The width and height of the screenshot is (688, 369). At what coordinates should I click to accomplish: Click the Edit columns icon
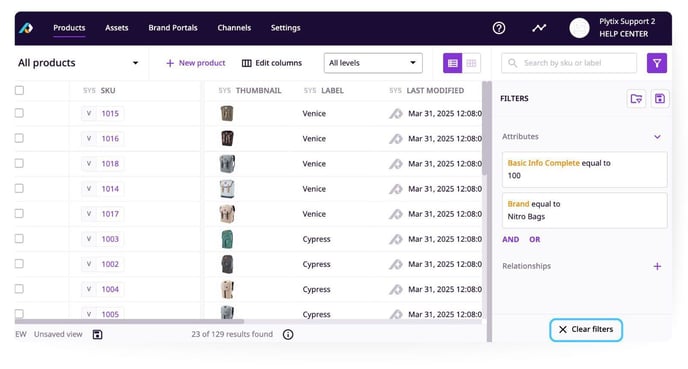click(x=247, y=63)
